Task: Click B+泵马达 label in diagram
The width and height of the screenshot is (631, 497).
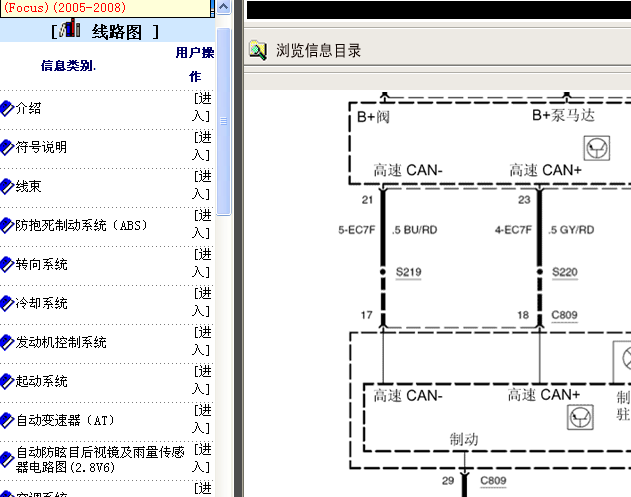Action: (x=563, y=115)
